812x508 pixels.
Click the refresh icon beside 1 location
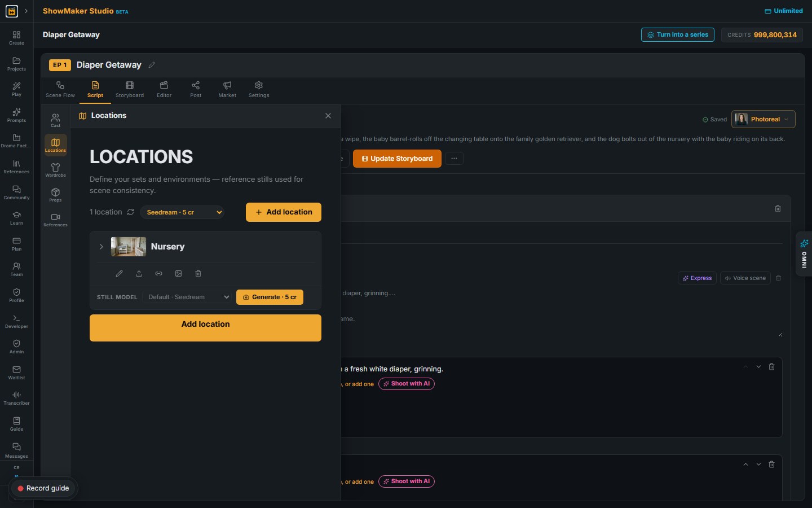pyautogui.click(x=130, y=212)
